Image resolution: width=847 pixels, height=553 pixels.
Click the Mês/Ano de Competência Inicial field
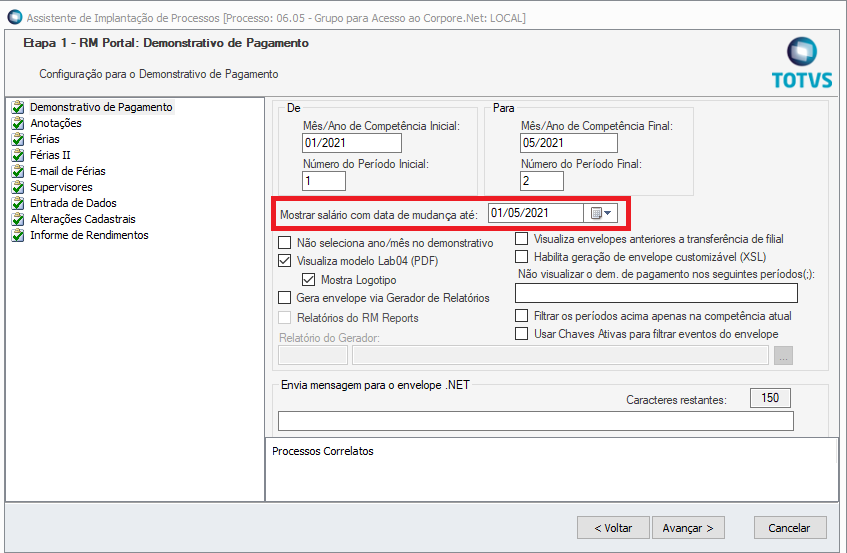pos(352,143)
